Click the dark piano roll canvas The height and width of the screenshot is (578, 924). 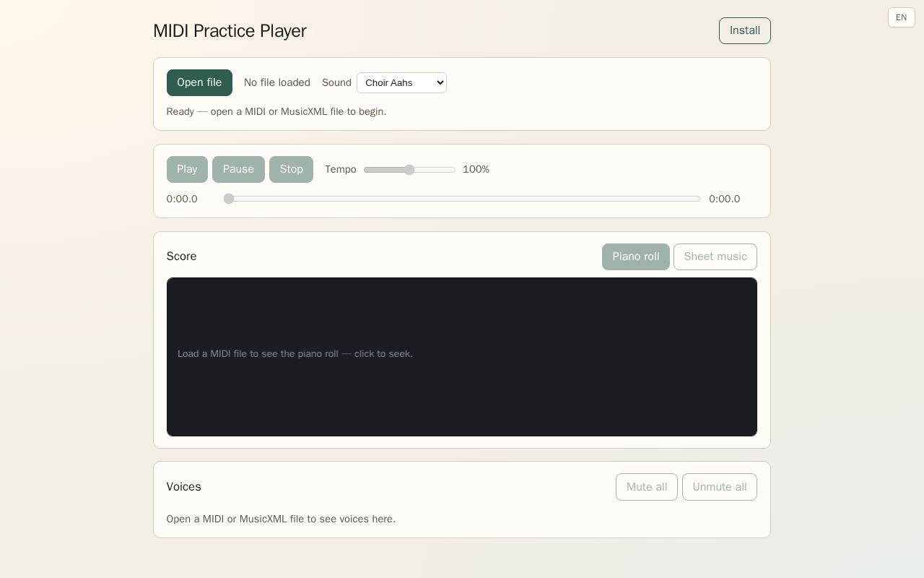tap(462, 357)
